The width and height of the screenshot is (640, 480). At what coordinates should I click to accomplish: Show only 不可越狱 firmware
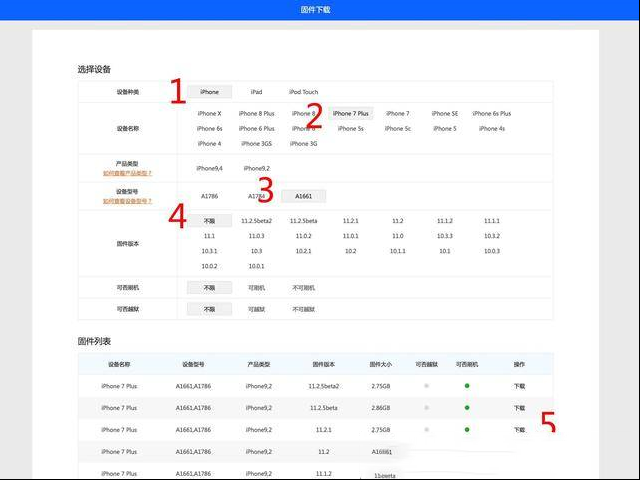pos(303,309)
